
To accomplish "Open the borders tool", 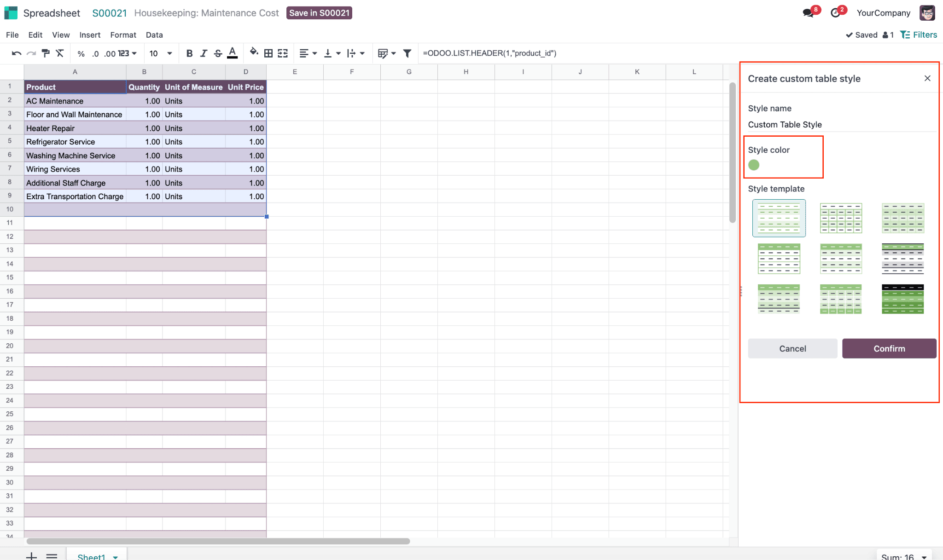I will (268, 53).
